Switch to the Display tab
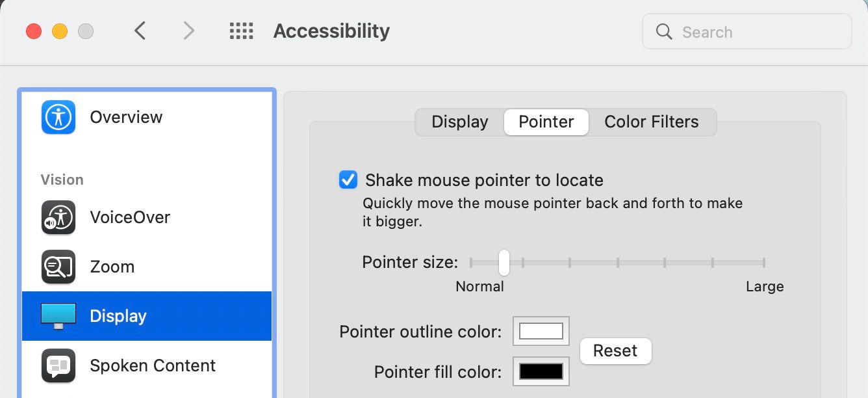The height and width of the screenshot is (398, 868). 459,122
